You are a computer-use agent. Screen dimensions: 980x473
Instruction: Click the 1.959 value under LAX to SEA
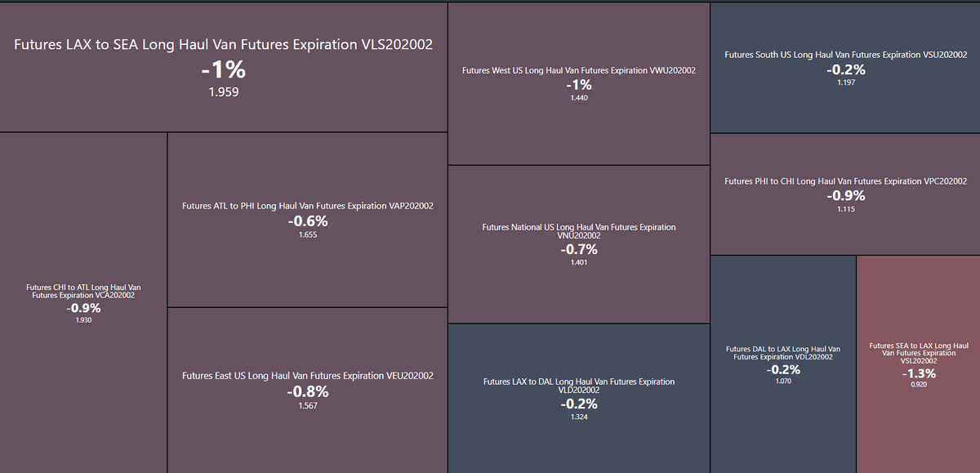pos(223,92)
